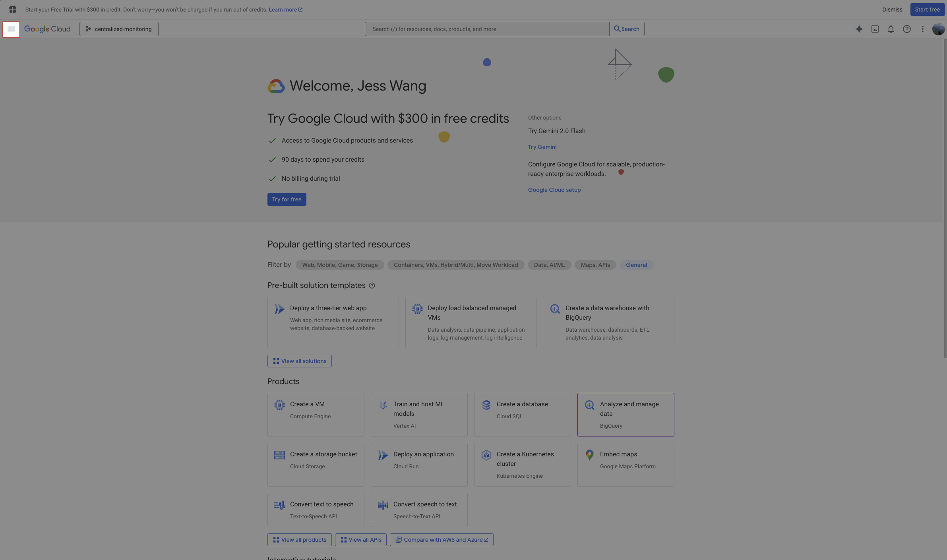This screenshot has height=560, width=947.
Task: Click the BigQuery icon on Analyze and manage data
Action: tap(590, 405)
